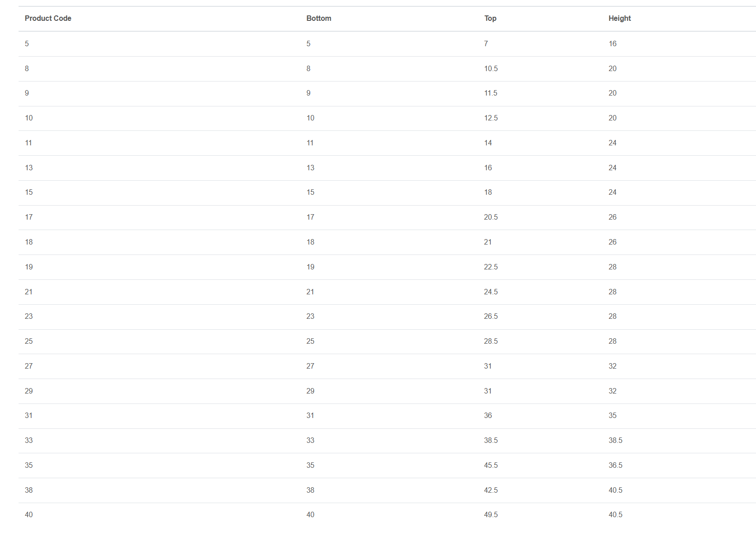Click Product Code cell 13
Viewport: 756px width, 533px height.
click(x=29, y=168)
